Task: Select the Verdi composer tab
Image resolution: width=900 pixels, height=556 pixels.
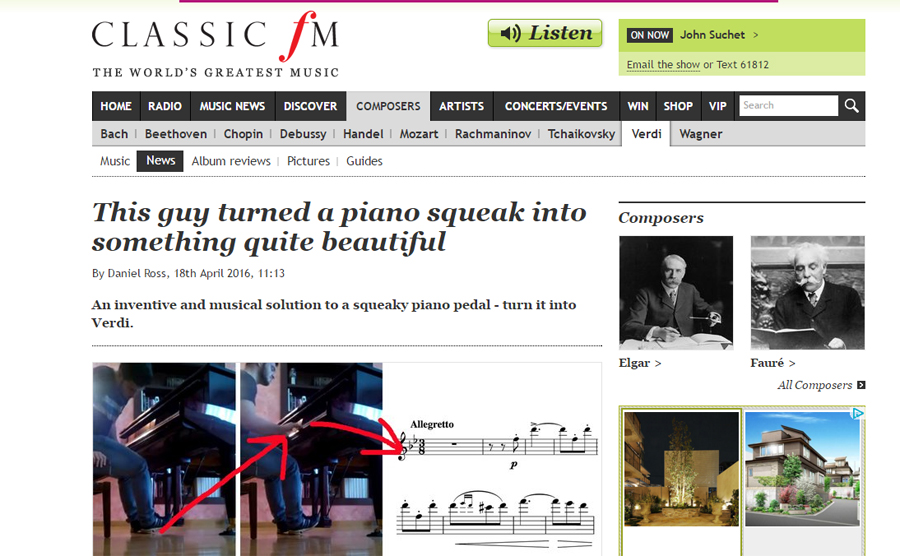Action: coord(646,134)
